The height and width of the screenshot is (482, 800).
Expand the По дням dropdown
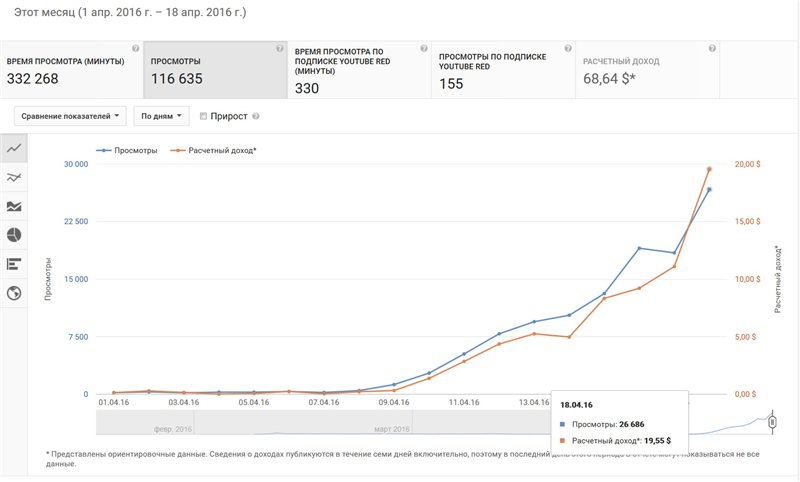pyautogui.click(x=161, y=116)
